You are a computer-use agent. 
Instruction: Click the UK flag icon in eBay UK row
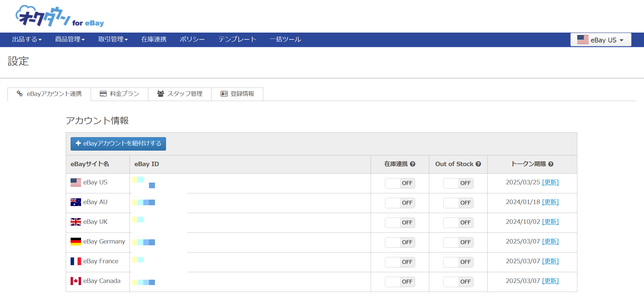pos(76,222)
